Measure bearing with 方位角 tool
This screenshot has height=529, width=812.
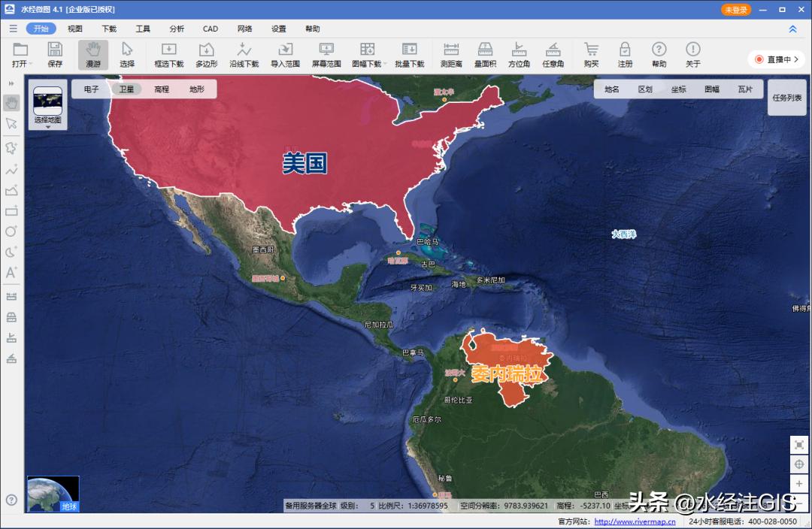tap(519, 55)
